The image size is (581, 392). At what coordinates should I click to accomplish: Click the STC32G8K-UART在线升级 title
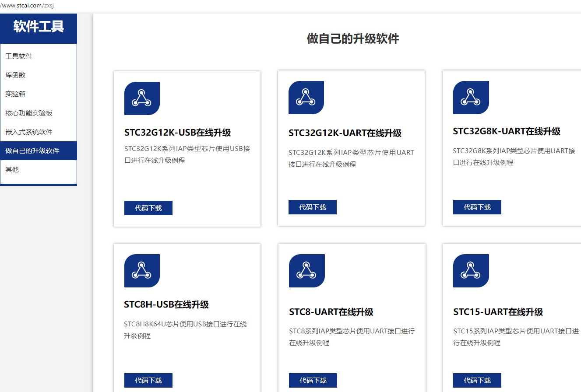coord(507,131)
